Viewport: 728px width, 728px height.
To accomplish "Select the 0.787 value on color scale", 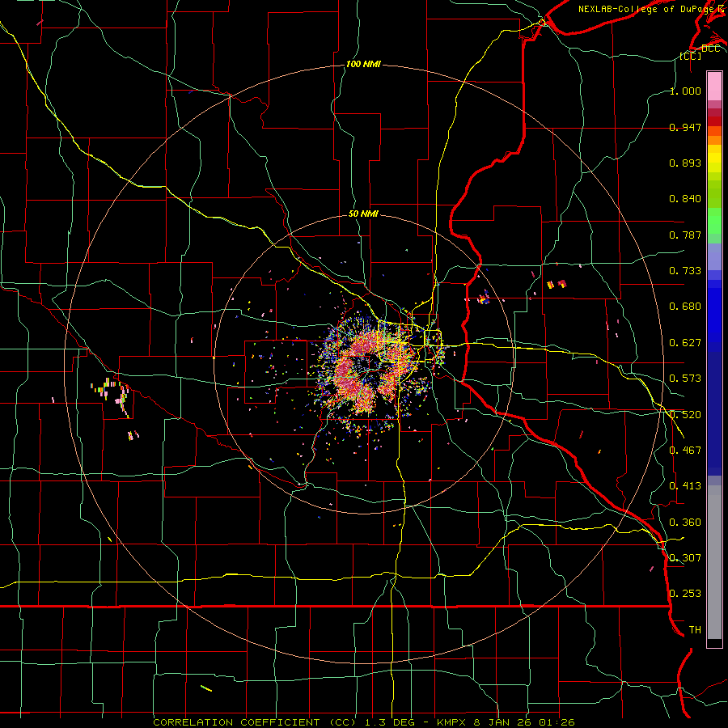I will (685, 235).
